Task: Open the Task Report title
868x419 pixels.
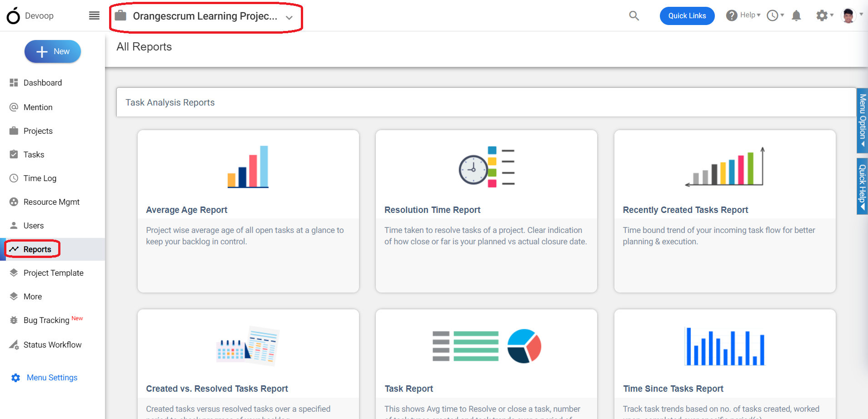Action: pyautogui.click(x=409, y=389)
